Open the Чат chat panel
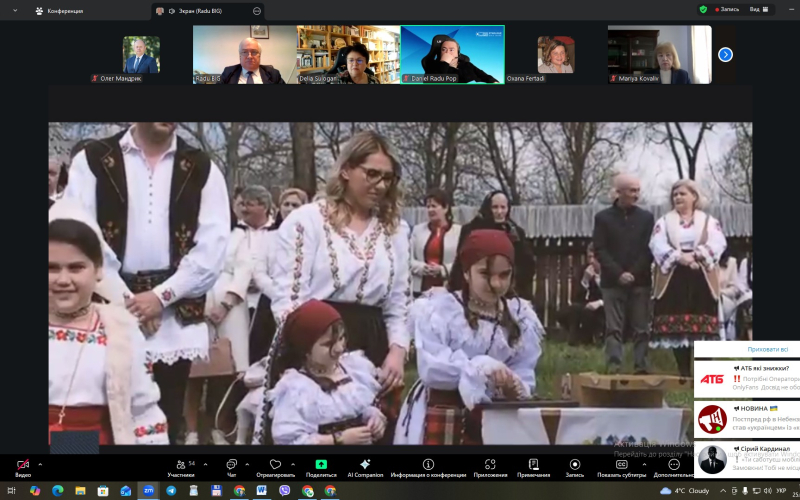The height and width of the screenshot is (500, 800). pyautogui.click(x=231, y=465)
